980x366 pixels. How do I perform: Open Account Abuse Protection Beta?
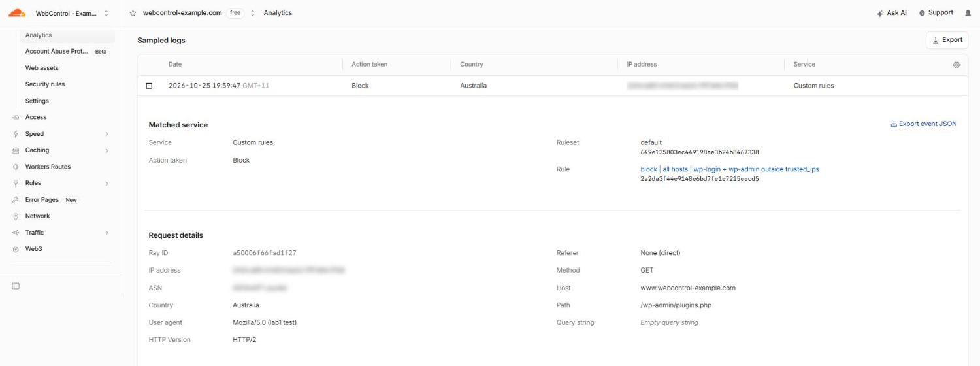coord(65,52)
